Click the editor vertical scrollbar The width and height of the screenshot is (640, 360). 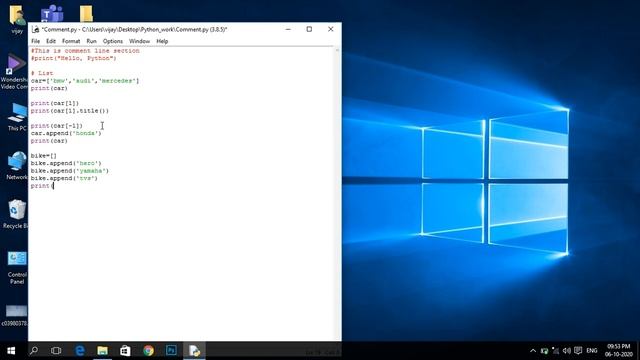337,194
